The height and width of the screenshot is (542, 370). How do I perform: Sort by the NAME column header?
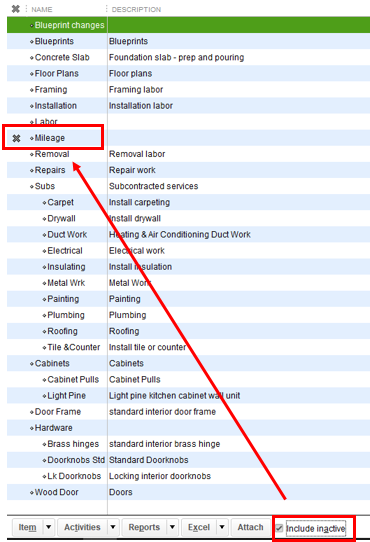pos(42,9)
